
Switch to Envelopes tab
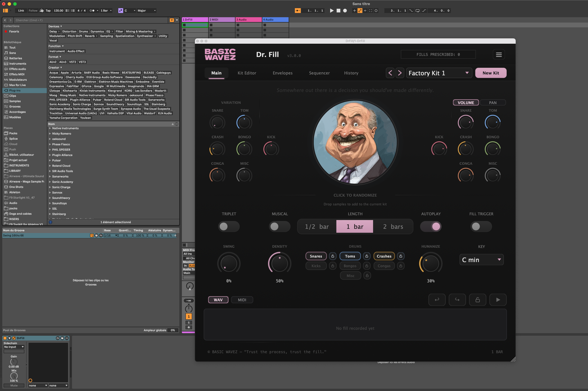tap(283, 73)
